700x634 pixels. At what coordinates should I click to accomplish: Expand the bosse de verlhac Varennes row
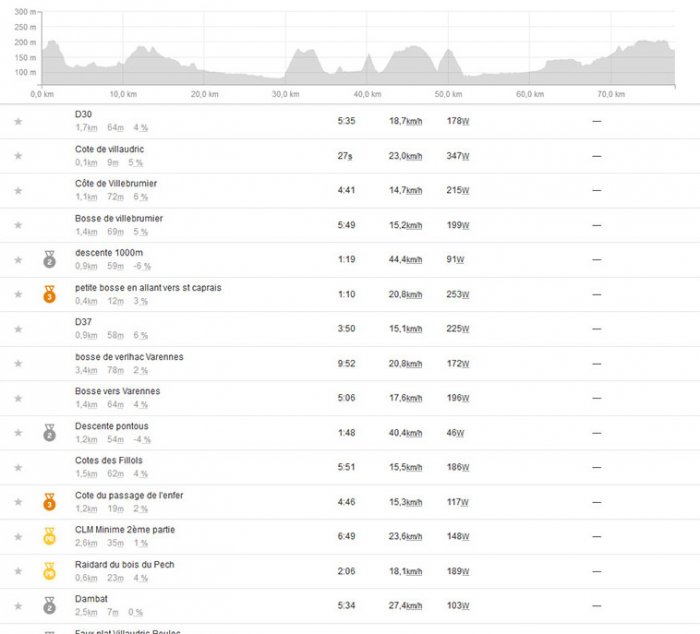(x=350, y=363)
